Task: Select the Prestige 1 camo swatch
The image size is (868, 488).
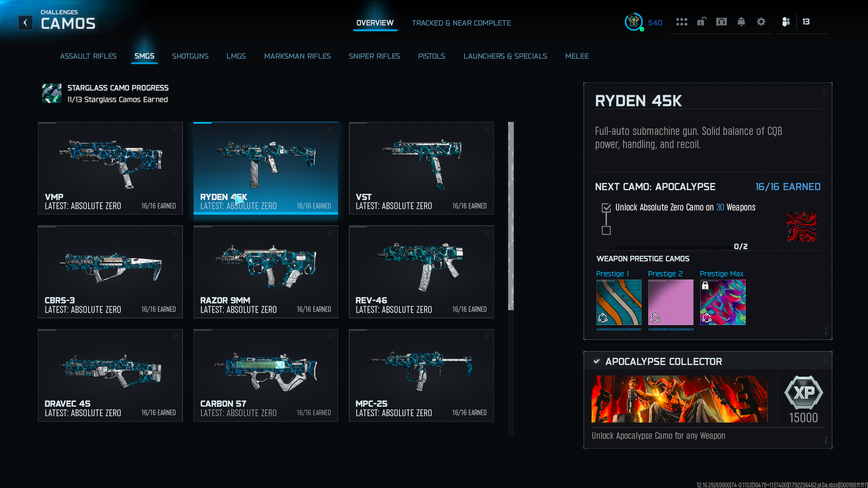Action: (619, 302)
